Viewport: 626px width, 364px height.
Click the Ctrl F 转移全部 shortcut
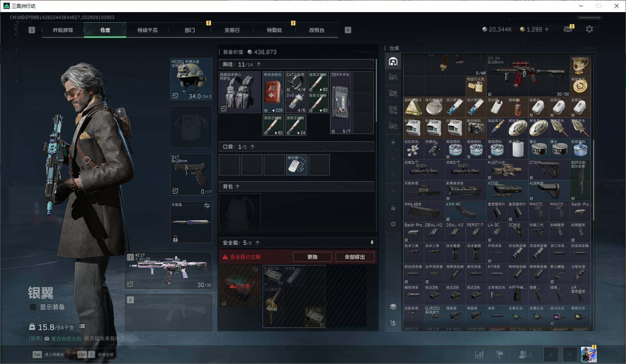pos(96,354)
